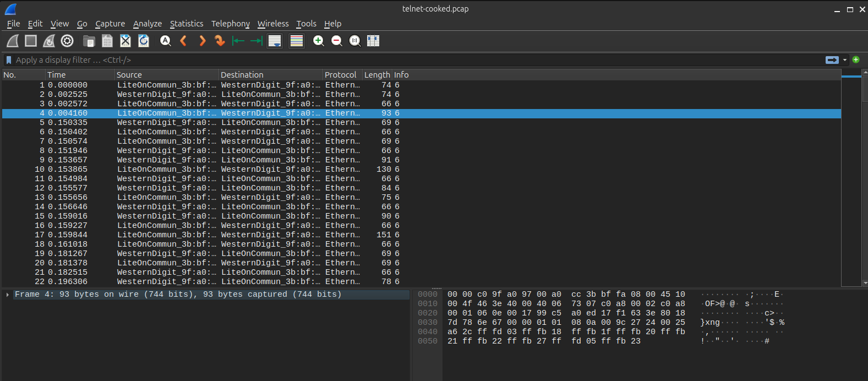Click the Find a packet magnifier icon
The image size is (868, 381).
pyautogui.click(x=165, y=41)
